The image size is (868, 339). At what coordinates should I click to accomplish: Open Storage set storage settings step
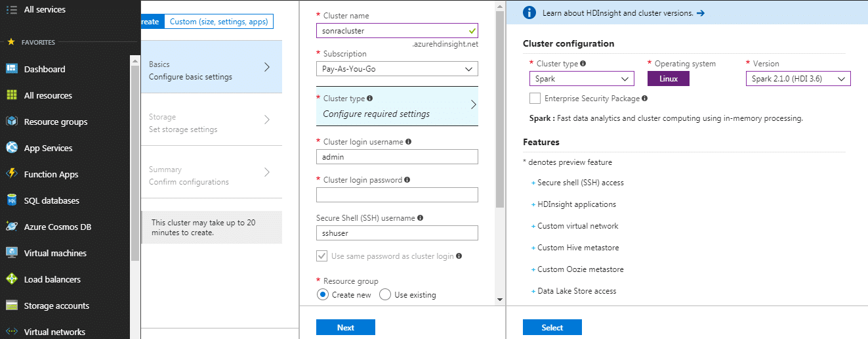[x=211, y=120]
